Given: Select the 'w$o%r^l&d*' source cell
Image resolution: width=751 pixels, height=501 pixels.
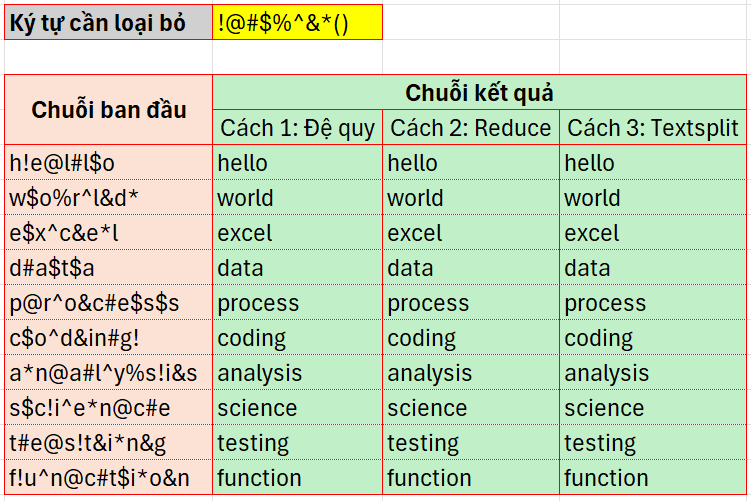Looking at the screenshot, I should coord(108,198).
